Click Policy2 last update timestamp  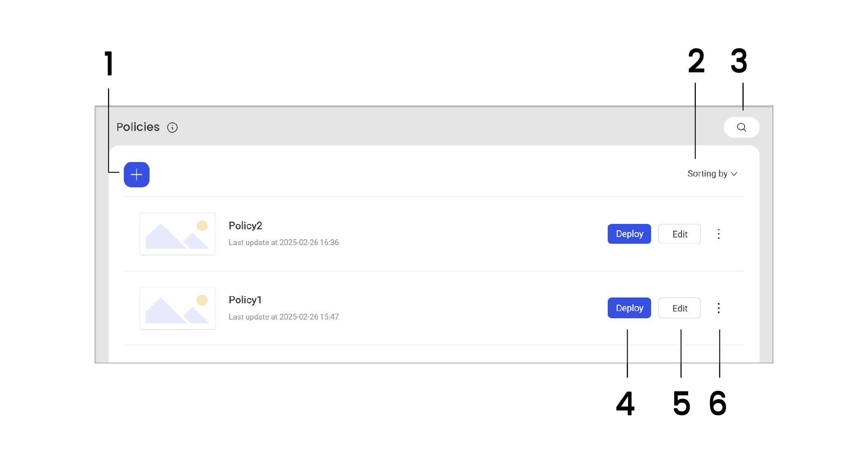[x=283, y=242]
